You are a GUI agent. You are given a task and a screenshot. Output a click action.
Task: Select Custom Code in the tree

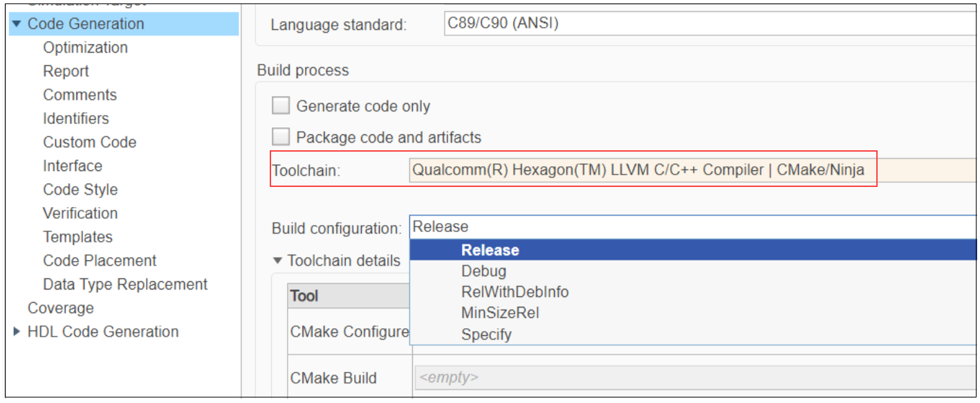(x=89, y=143)
